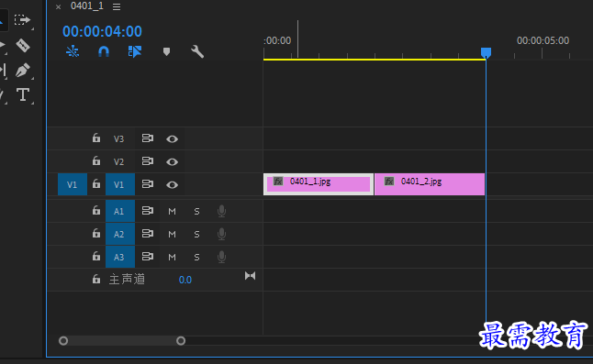The height and width of the screenshot is (364, 593).
Task: Lock the V1 track
Action: (96, 184)
